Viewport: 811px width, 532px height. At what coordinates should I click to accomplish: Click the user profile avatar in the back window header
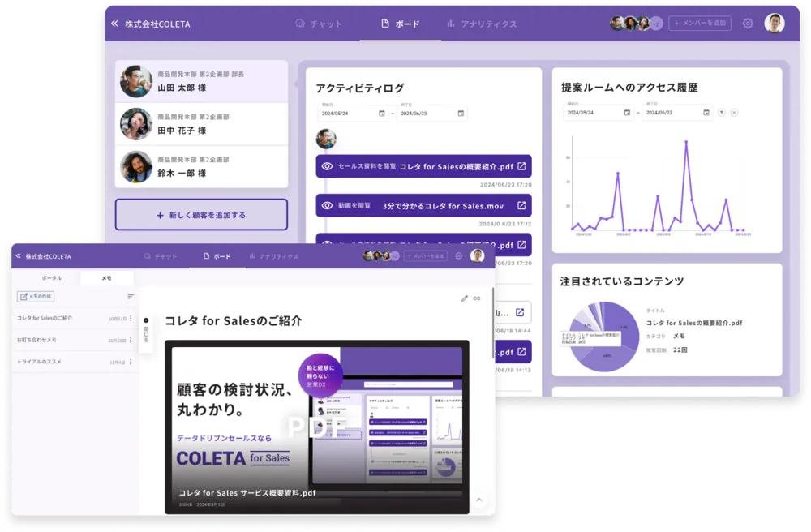775,24
